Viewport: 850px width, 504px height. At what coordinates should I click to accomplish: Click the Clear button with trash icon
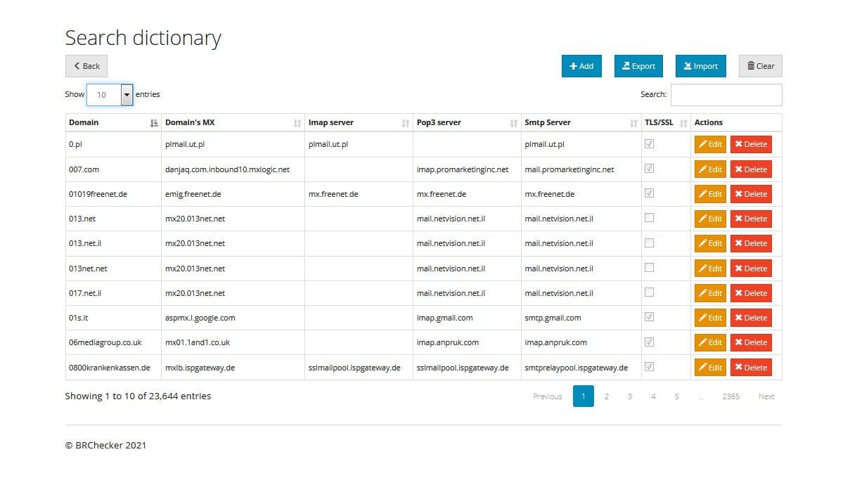point(760,66)
